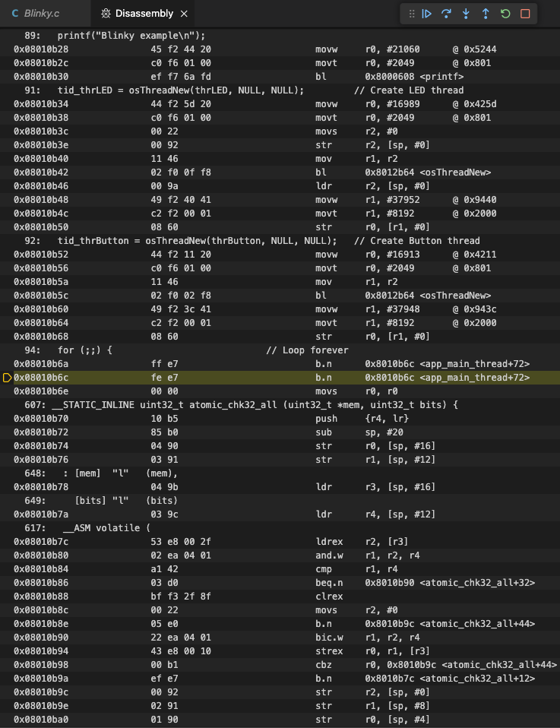The image size is (560, 728).
Task: Click address 0x08010b28 movw instruction
Action: tap(280, 49)
